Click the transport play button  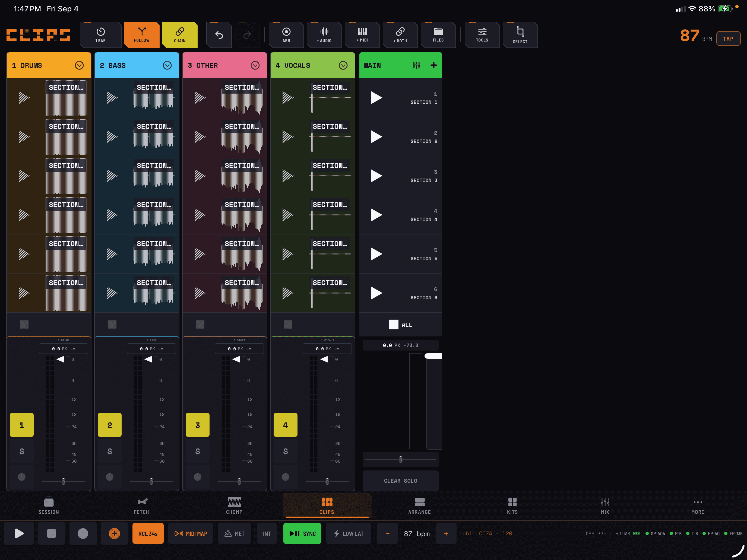(19, 534)
